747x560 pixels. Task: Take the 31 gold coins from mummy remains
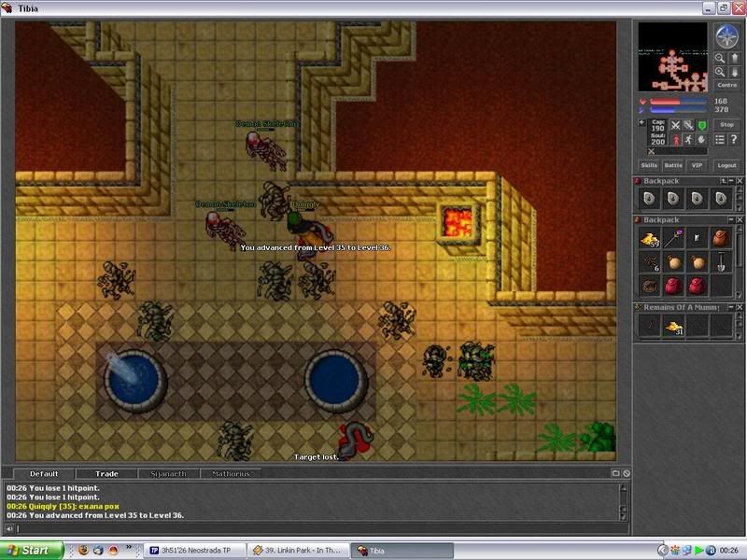[673, 326]
